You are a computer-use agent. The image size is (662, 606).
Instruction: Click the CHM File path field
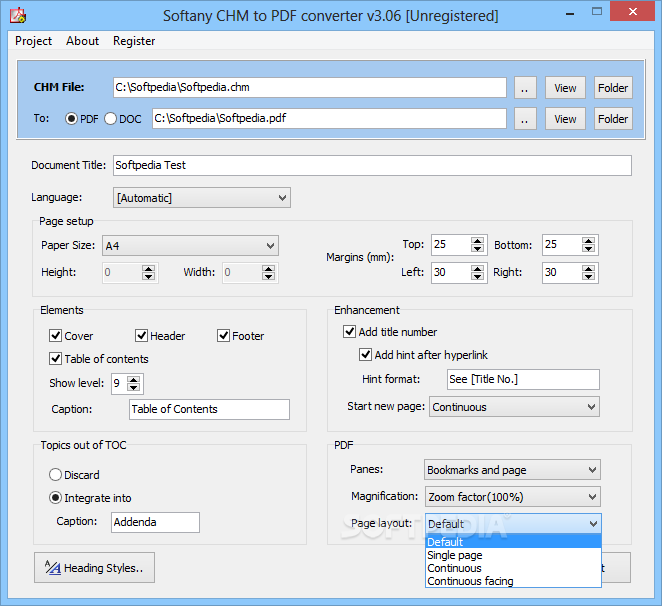(309, 87)
